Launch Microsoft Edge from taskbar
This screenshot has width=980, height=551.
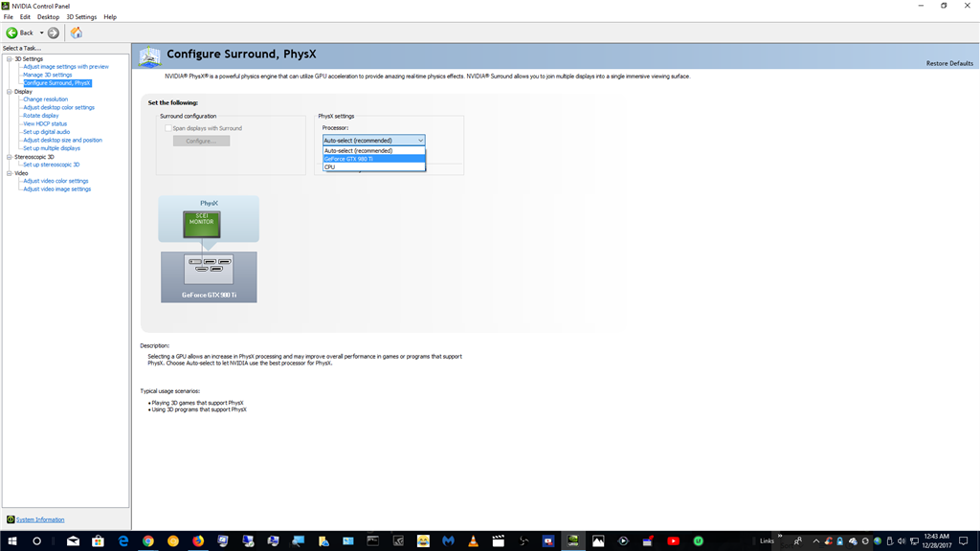click(x=123, y=541)
